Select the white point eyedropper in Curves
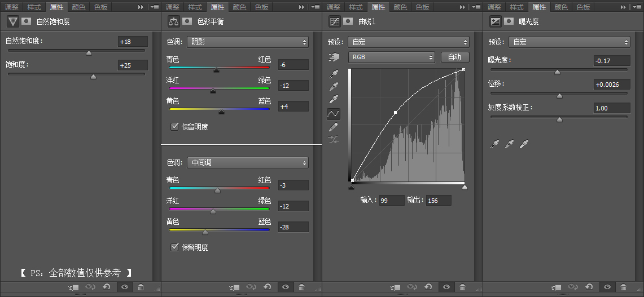The height and width of the screenshot is (297, 644). coord(334,100)
